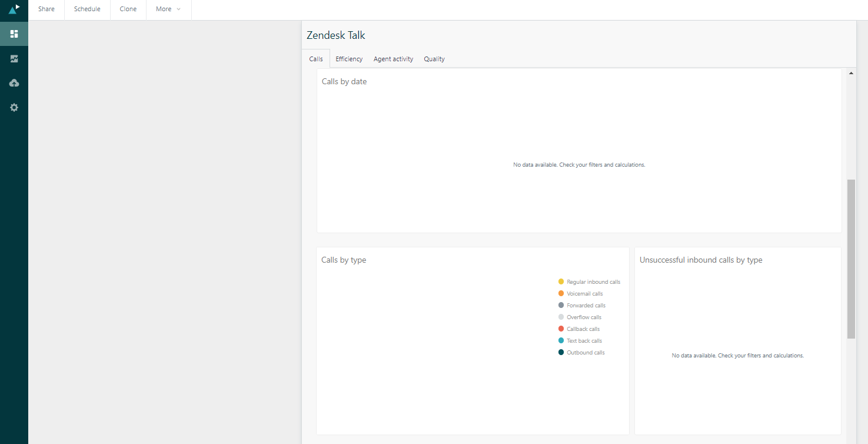Image resolution: width=868 pixels, height=444 pixels.
Task: Toggle the Callback calls red swatch
Action: (561, 329)
